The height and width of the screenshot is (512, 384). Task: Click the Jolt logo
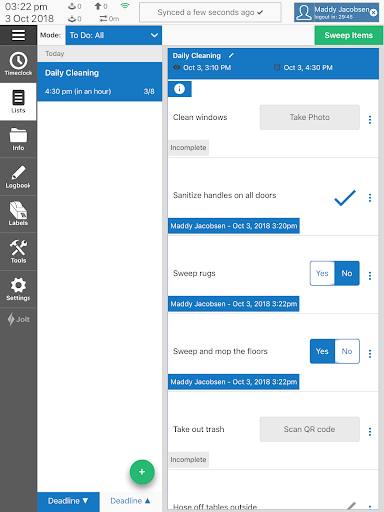tap(18, 319)
